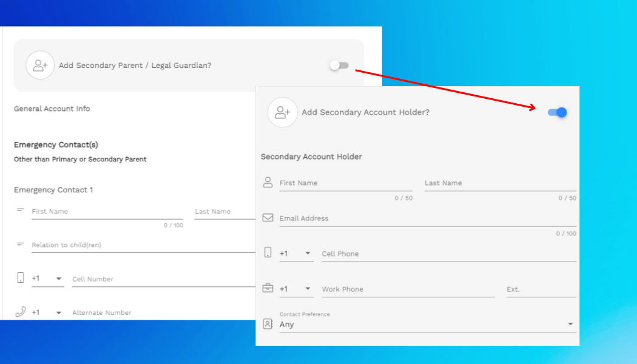This screenshot has height=364, width=637.
Task: Select the person icon next to First Name
Action: (268, 181)
